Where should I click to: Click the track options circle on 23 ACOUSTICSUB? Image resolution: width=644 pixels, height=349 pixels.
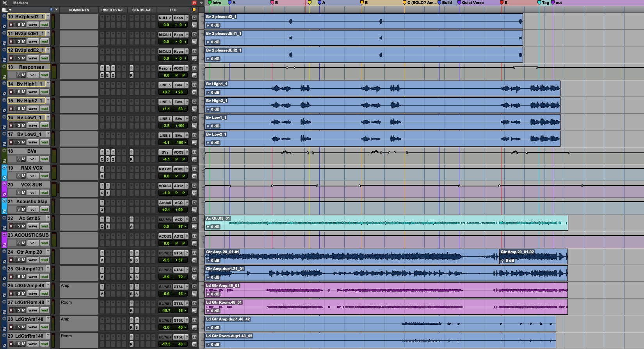click(x=4, y=234)
